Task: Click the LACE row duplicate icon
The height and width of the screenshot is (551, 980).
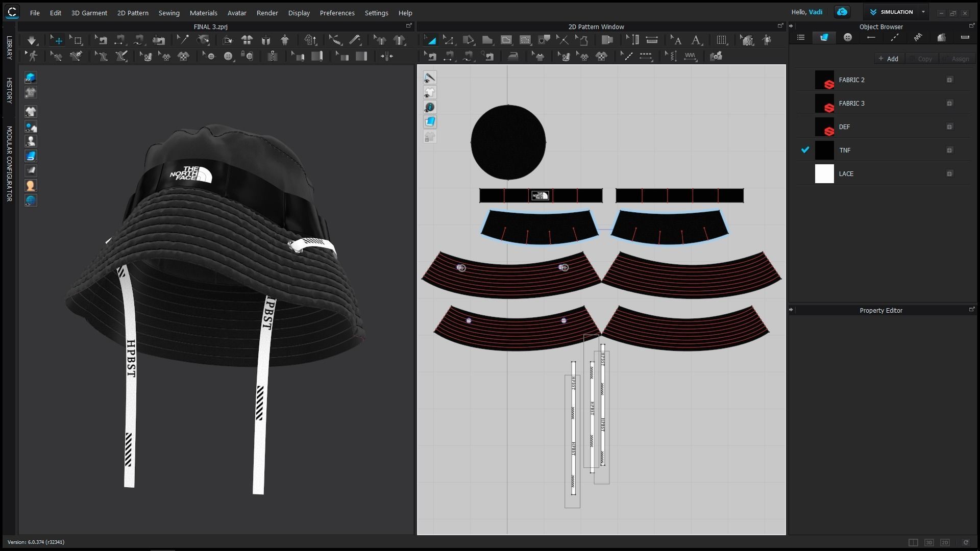Action: click(949, 173)
